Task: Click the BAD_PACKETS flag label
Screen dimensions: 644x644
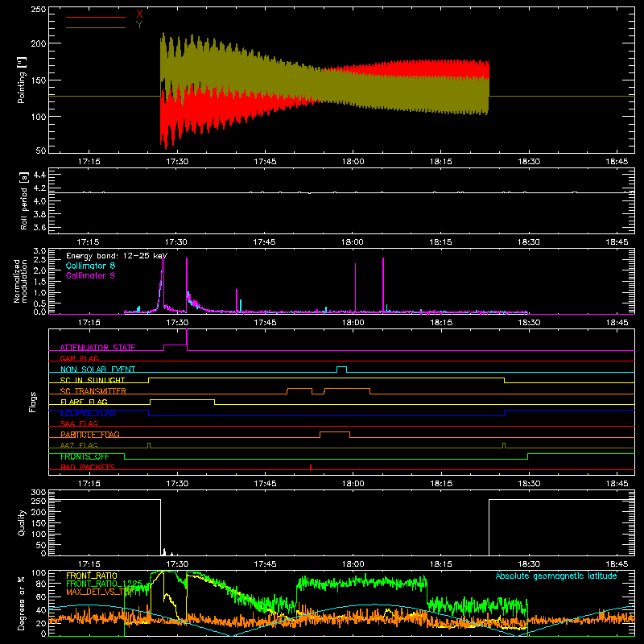Action: (88, 467)
